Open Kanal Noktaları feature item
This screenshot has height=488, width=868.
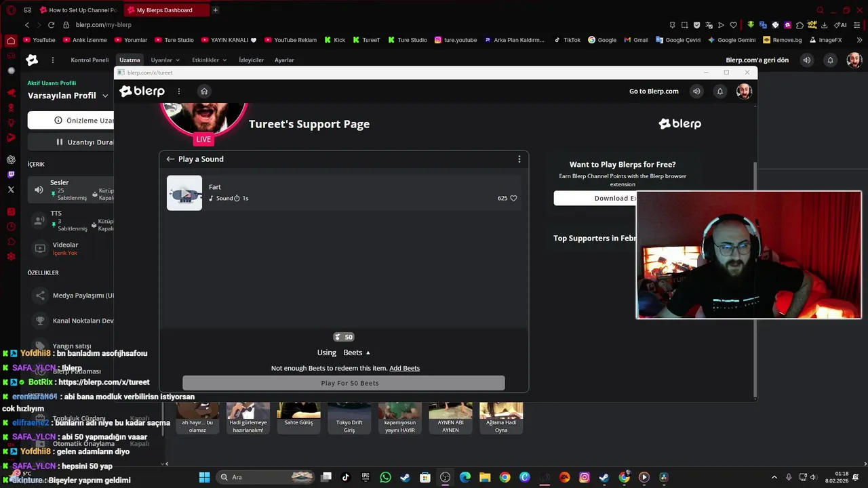[71, 321]
